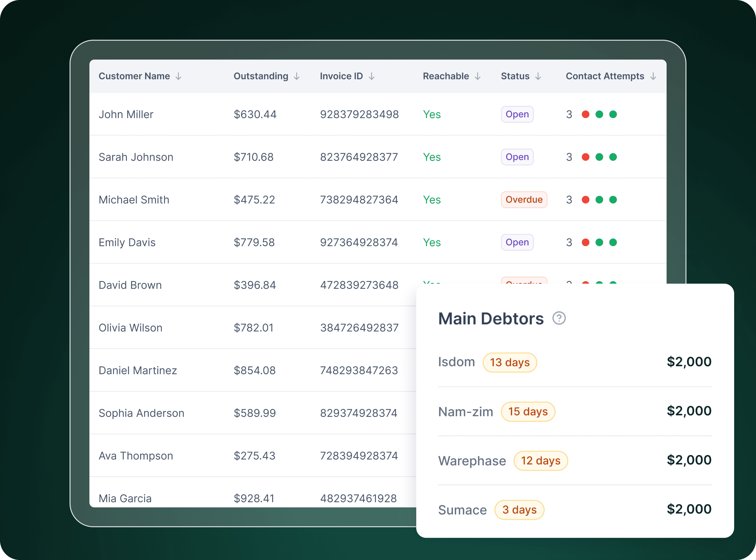Select customer Sarah Johnson
The image size is (756, 560).
(x=136, y=157)
